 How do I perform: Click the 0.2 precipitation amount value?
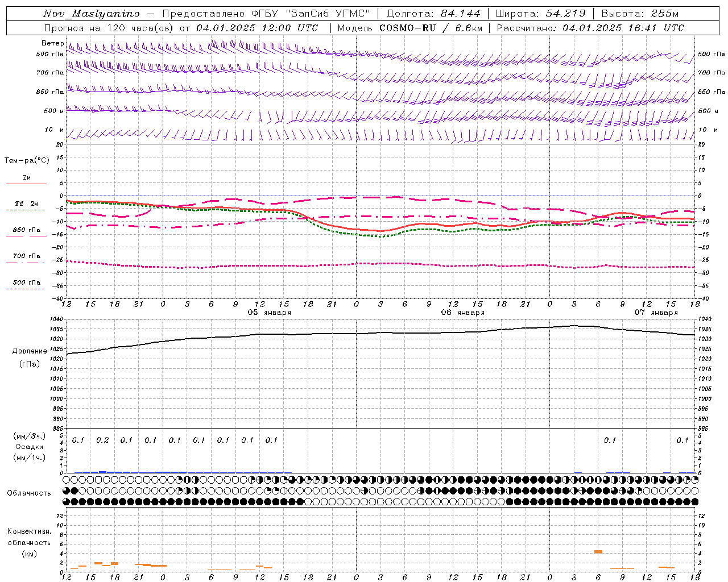[x=102, y=440]
